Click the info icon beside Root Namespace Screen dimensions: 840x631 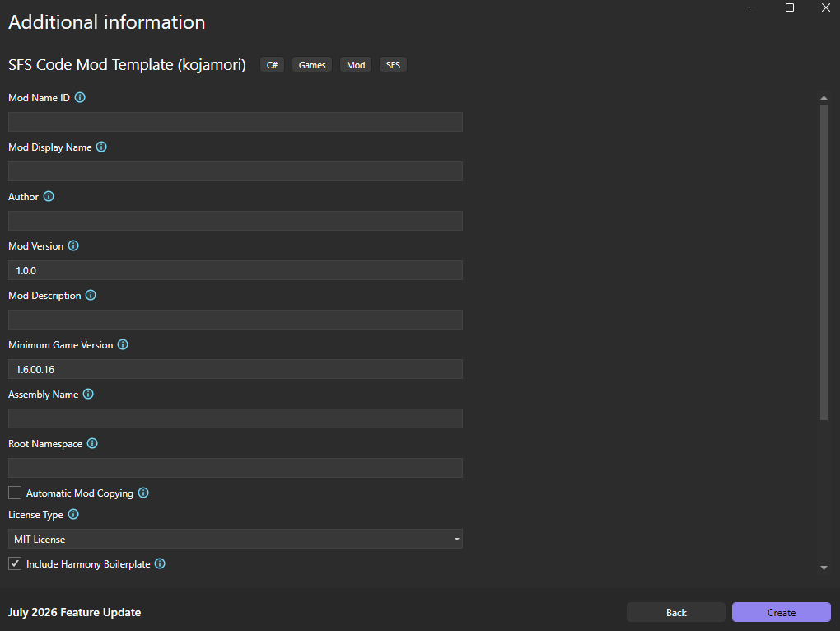coord(92,443)
